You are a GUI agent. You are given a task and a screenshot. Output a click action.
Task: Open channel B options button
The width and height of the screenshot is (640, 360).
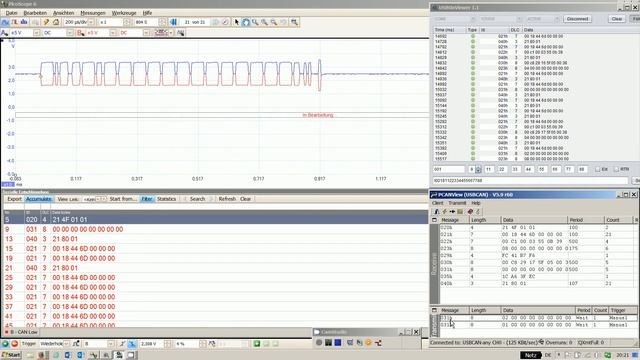click(x=81, y=33)
